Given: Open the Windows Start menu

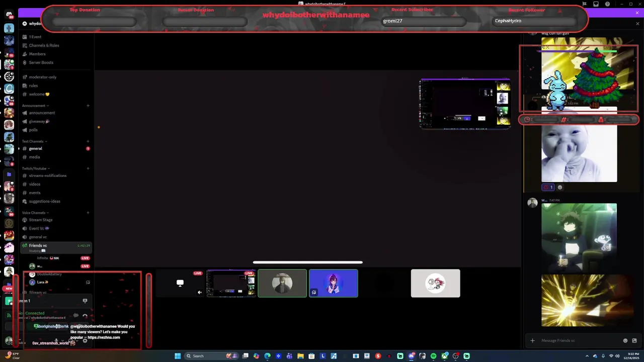Looking at the screenshot, I should pos(178,356).
